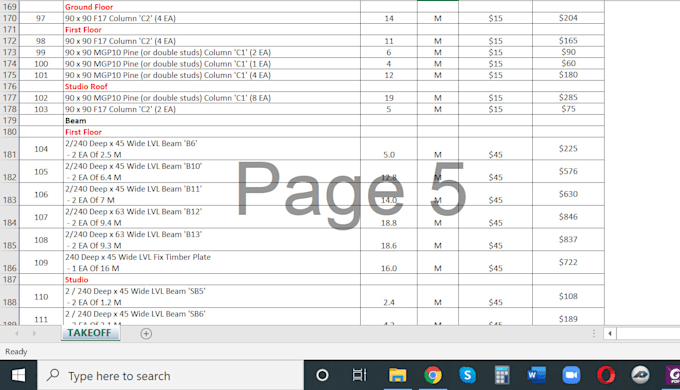Select the LVL Beam 'B6' description cell

(x=212, y=149)
